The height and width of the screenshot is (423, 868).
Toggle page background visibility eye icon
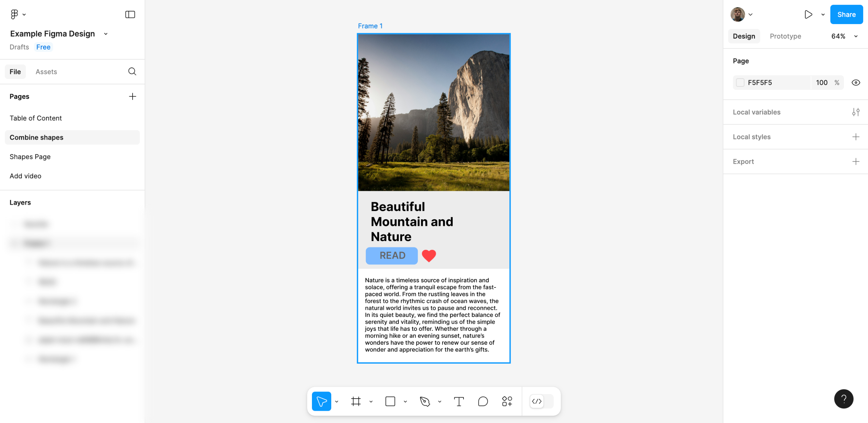[x=855, y=83]
